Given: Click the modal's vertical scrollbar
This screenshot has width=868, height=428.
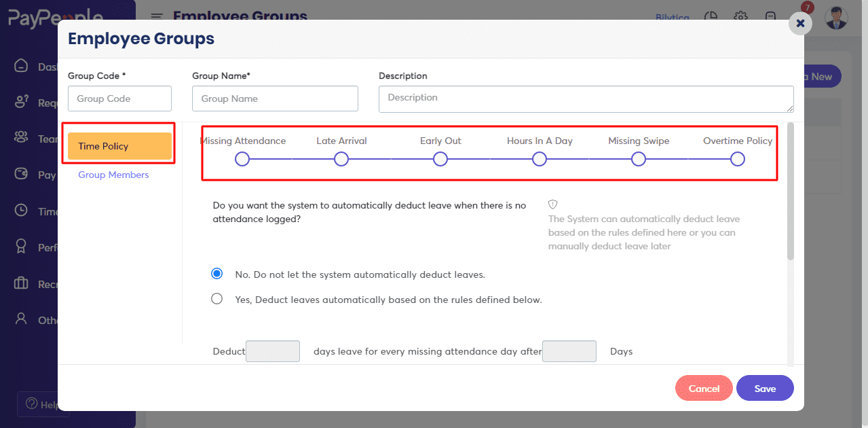Looking at the screenshot, I should [x=790, y=192].
